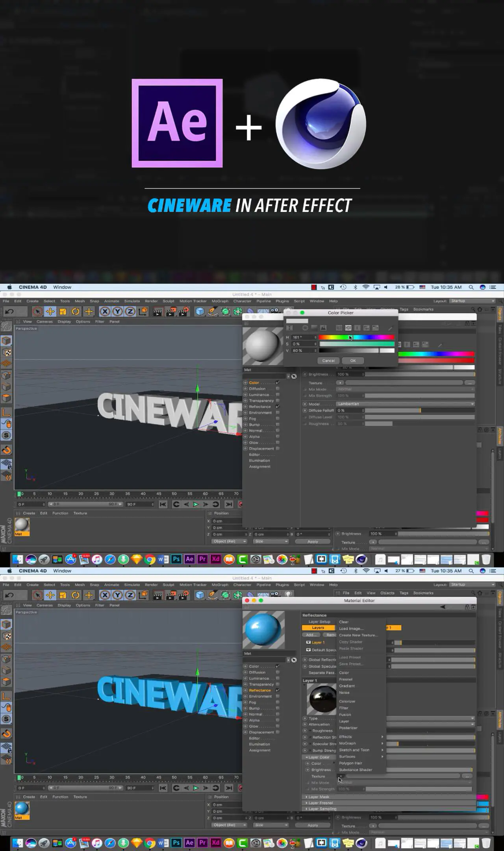Select the Move tool in the lower screenshot toolbar
This screenshot has height=851, width=504.
point(50,595)
